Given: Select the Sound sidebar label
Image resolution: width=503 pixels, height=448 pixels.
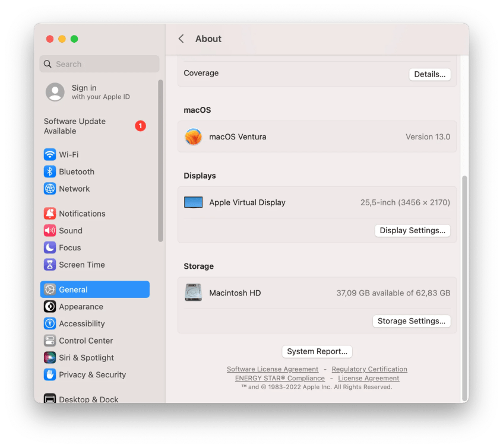Looking at the screenshot, I should 71,231.
